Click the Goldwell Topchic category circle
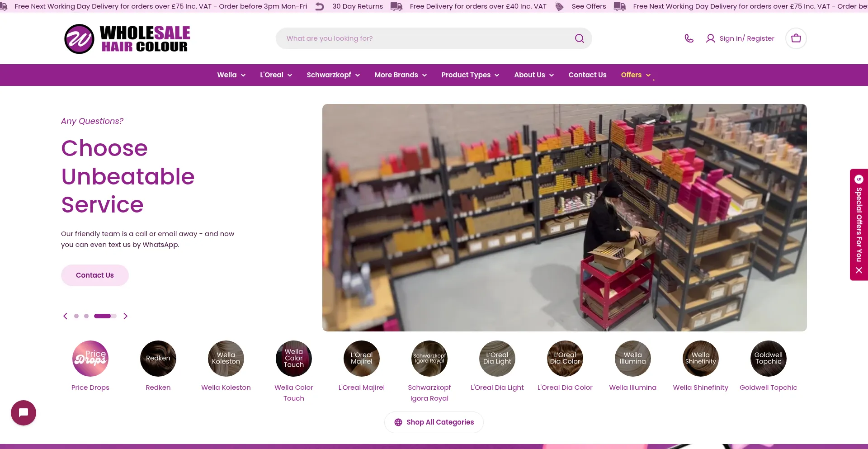The height and width of the screenshot is (449, 868). [x=769, y=359]
